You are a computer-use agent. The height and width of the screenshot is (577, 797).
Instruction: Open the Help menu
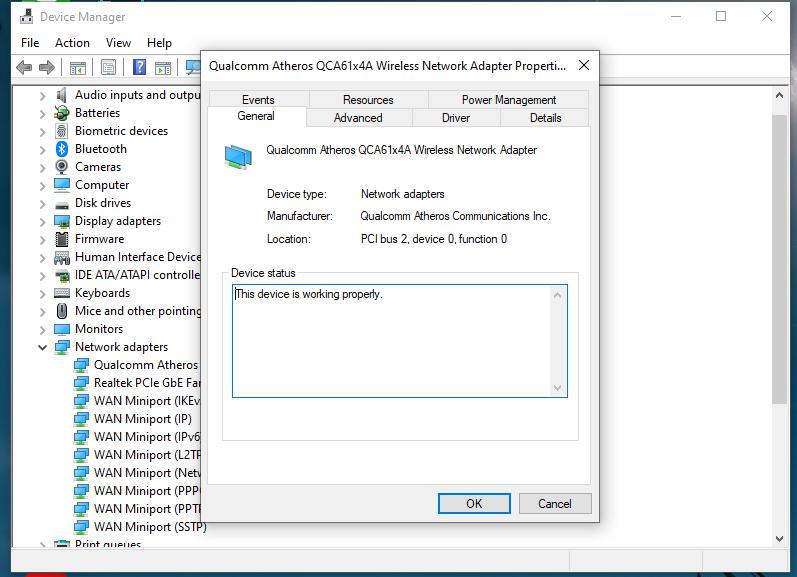click(159, 43)
